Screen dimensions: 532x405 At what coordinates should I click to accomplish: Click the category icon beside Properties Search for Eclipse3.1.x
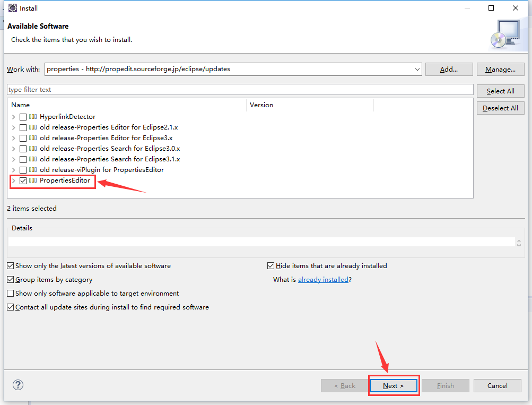[x=33, y=159]
